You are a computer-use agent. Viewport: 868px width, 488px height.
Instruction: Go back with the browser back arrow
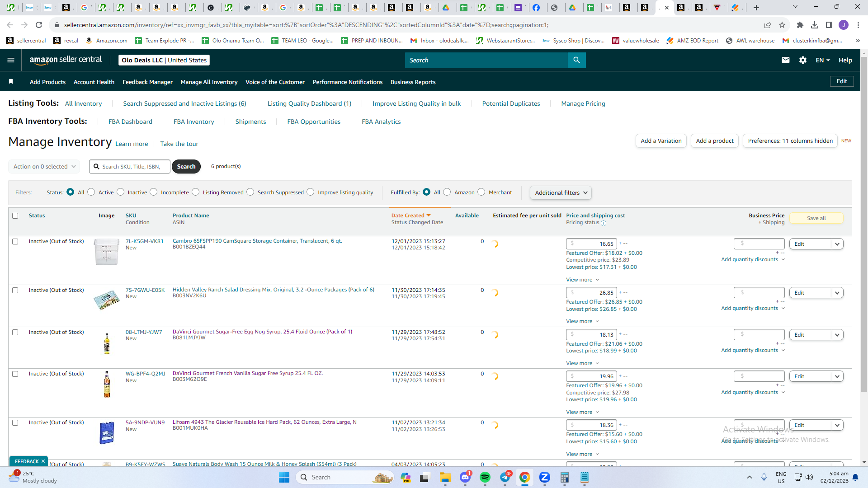coord(10,25)
